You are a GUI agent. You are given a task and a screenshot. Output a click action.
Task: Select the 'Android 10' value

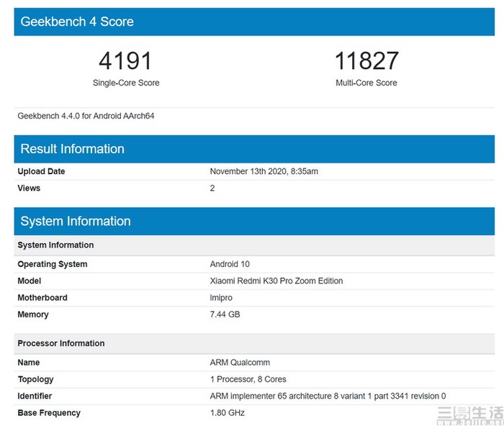coord(230,264)
